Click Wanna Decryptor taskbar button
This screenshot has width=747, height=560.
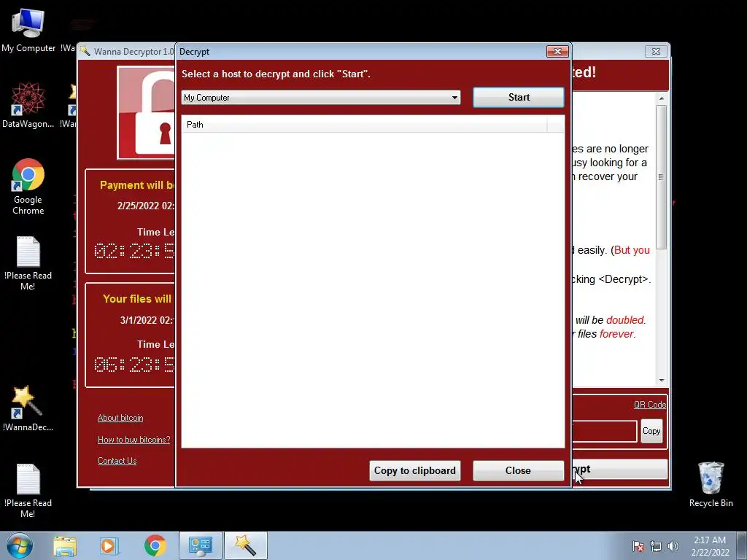[246, 545]
